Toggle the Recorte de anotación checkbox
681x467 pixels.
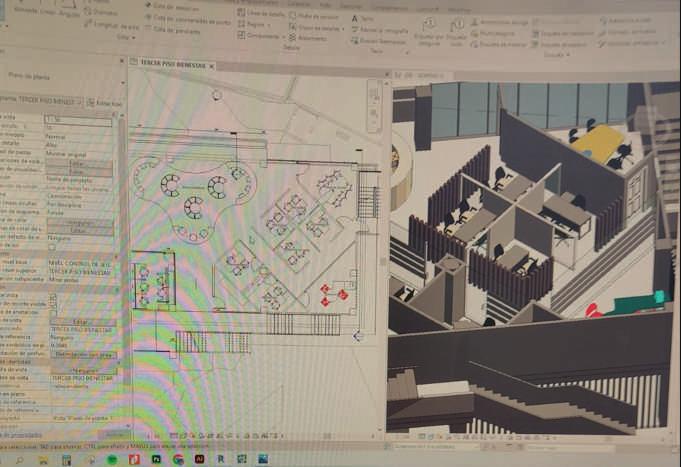click(x=53, y=312)
